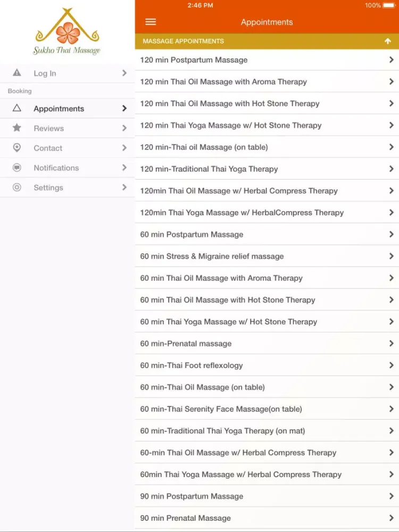Select 90 min Prenatal Massage
Viewport: 399px width, 532px height.
pyautogui.click(x=267, y=518)
